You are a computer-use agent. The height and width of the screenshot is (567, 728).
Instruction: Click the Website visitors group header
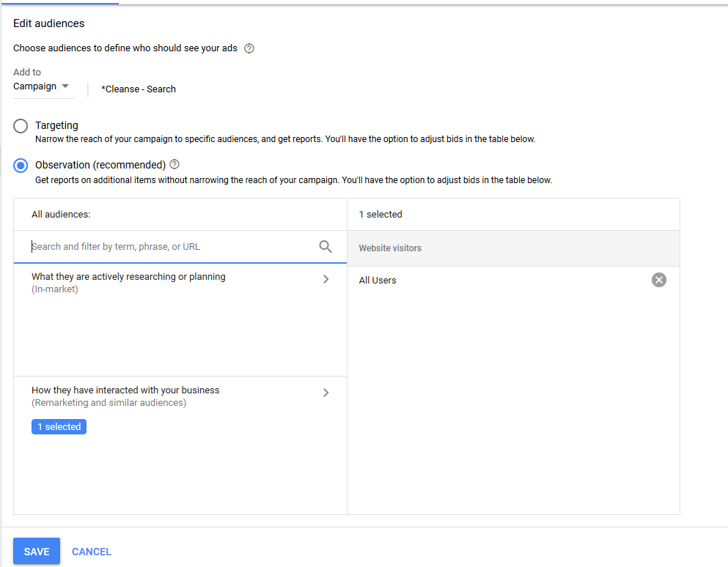coord(513,248)
